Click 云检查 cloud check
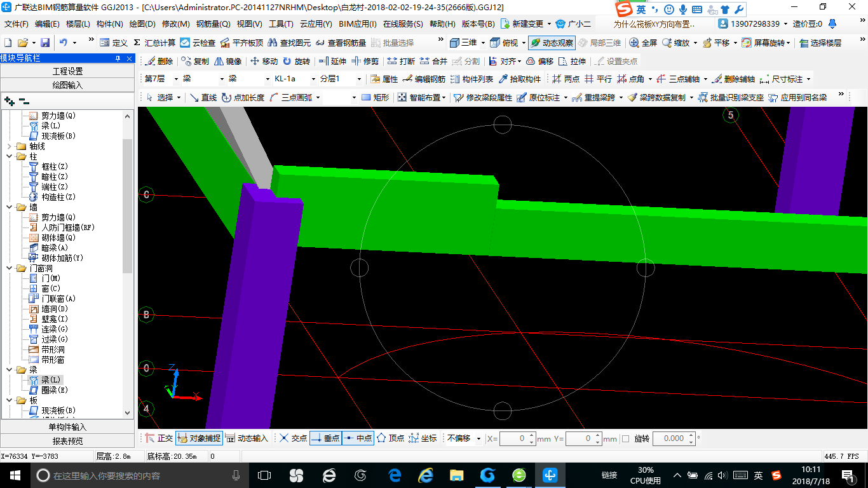Viewport: 868px width, 488px height. tap(198, 43)
